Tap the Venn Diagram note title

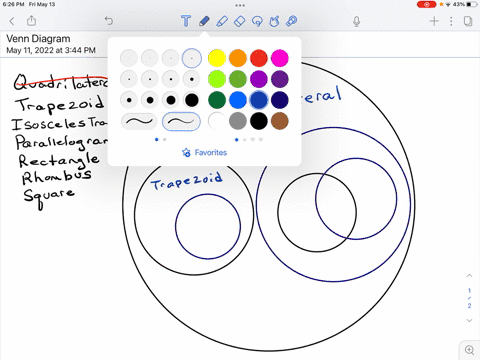38,39
